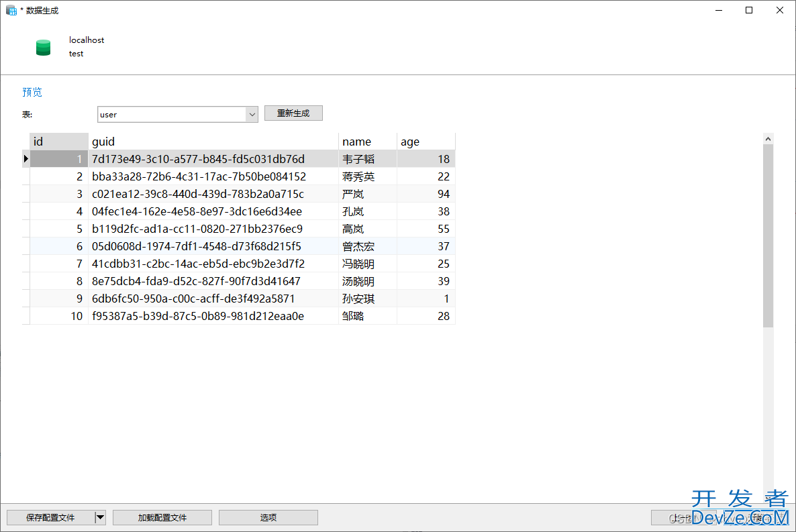Click the 预览 preview heading
This screenshot has width=796, height=532.
point(32,92)
